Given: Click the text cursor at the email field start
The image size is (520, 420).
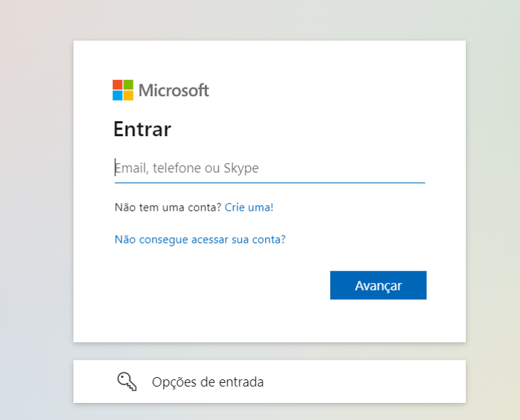Looking at the screenshot, I should (x=115, y=168).
